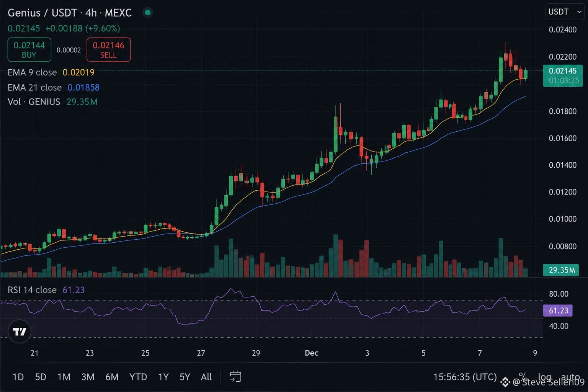This screenshot has width=588, height=392.
Task: Open the Genius / USDT symbol selector
Action: click(x=43, y=13)
